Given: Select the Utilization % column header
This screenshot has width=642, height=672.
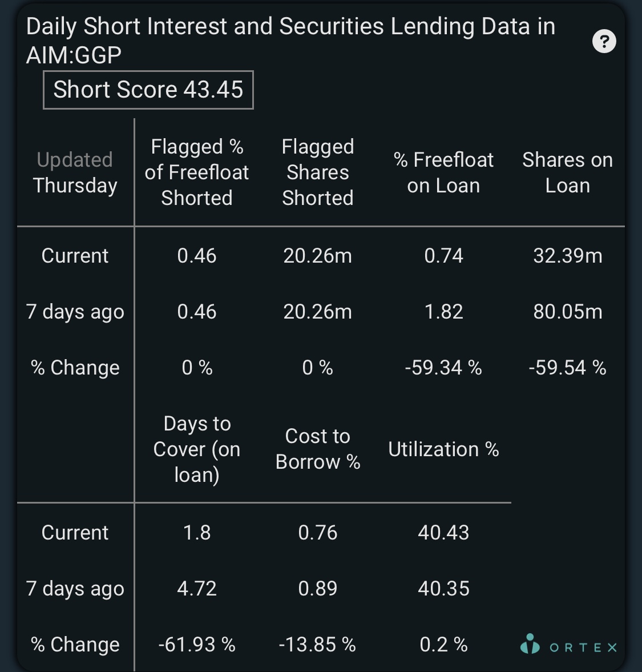Looking at the screenshot, I should (x=444, y=449).
